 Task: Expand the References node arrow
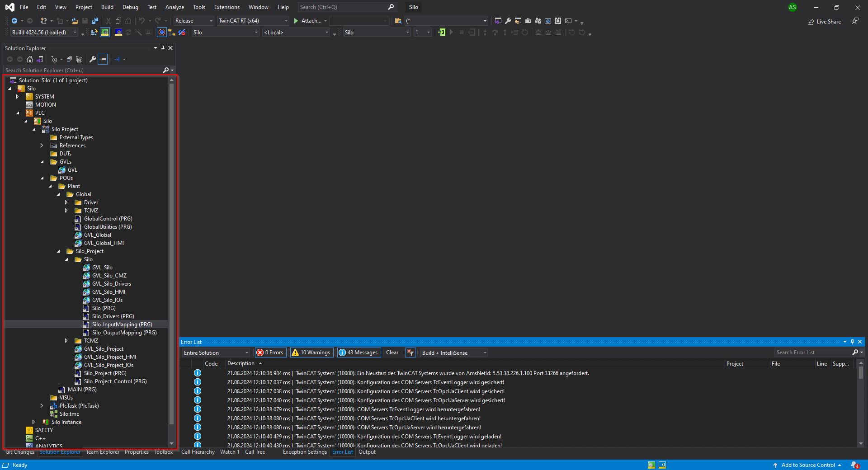coord(42,146)
